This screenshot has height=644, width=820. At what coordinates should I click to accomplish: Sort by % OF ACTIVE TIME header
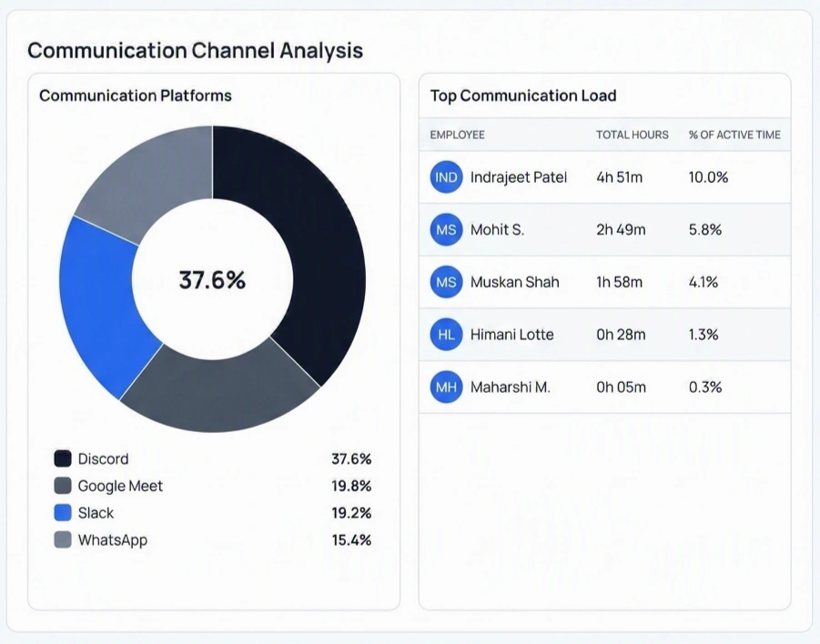point(734,135)
